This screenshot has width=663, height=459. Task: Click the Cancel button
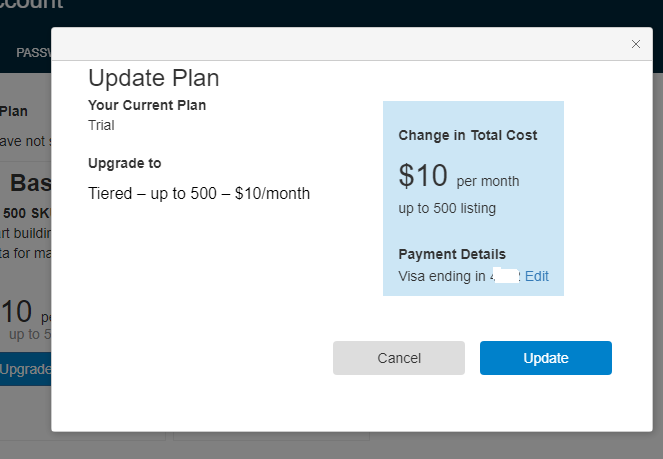point(399,358)
